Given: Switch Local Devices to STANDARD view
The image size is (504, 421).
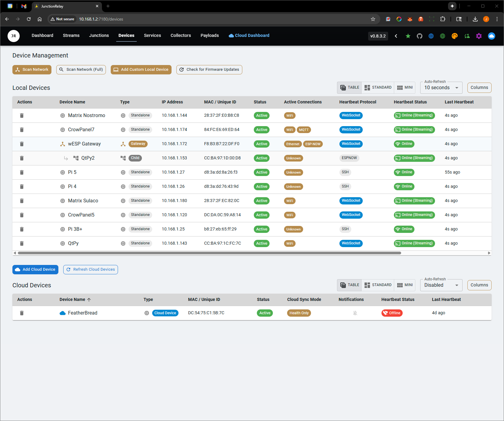Looking at the screenshot, I should [x=378, y=87].
